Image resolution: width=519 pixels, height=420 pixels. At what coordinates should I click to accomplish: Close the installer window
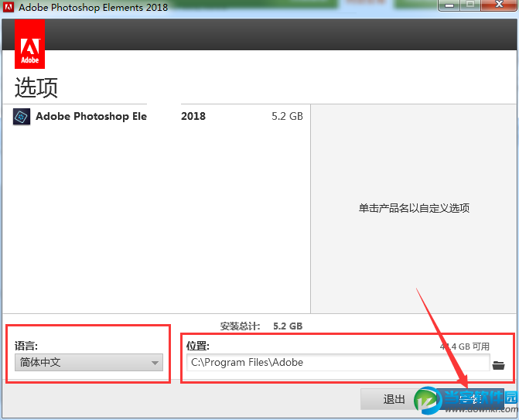tap(499, 5)
